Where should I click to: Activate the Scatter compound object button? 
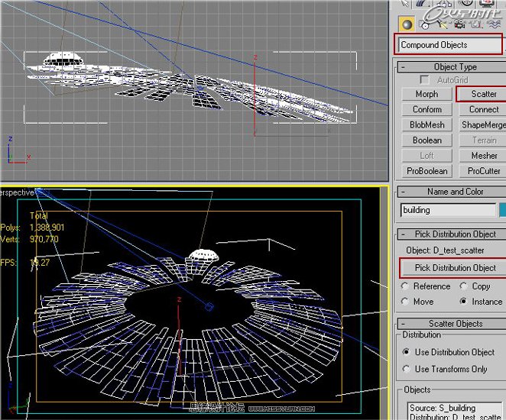click(x=482, y=94)
